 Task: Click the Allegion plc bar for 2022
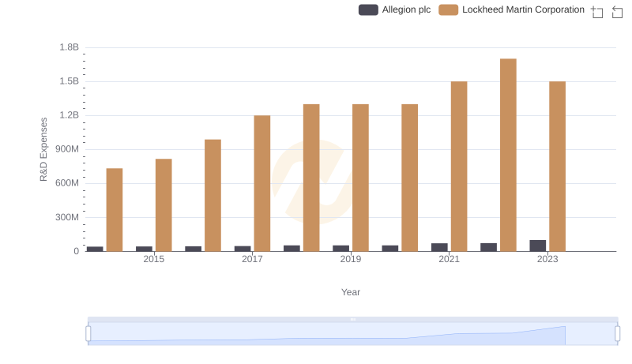pyautogui.click(x=488, y=247)
